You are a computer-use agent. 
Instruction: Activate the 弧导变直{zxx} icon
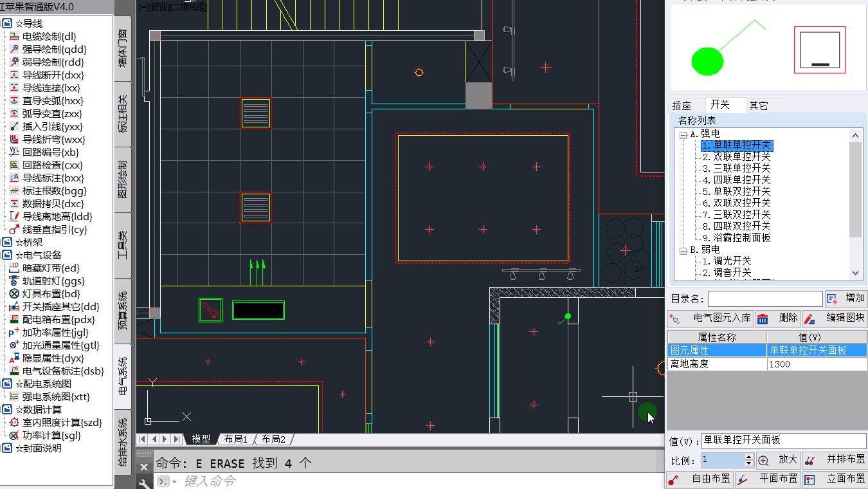[x=14, y=114]
